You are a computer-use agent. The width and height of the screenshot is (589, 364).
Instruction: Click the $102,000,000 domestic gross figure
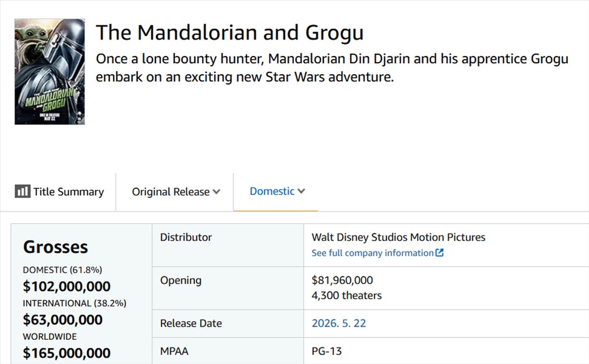[x=67, y=286]
